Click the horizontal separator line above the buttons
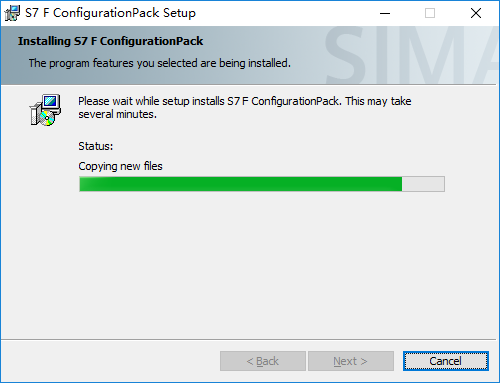Viewport: 500px width, 383px height. coord(248,340)
